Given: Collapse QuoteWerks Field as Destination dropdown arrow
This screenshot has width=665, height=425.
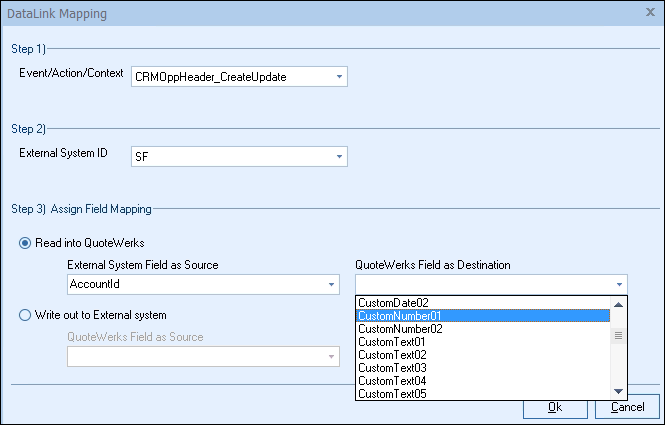Looking at the screenshot, I should 619,285.
